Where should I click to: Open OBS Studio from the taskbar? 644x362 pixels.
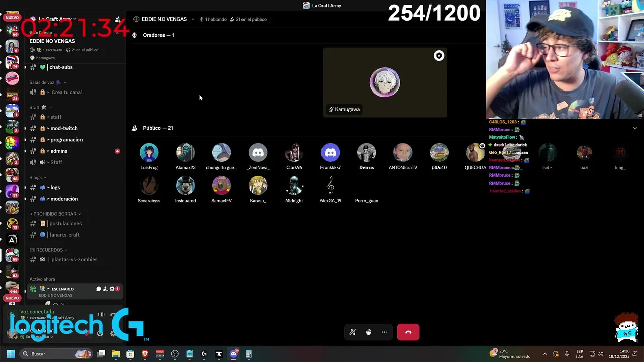coord(175,354)
